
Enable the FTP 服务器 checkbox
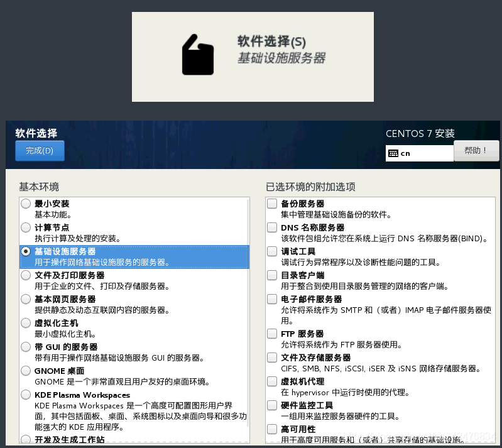coord(272,334)
